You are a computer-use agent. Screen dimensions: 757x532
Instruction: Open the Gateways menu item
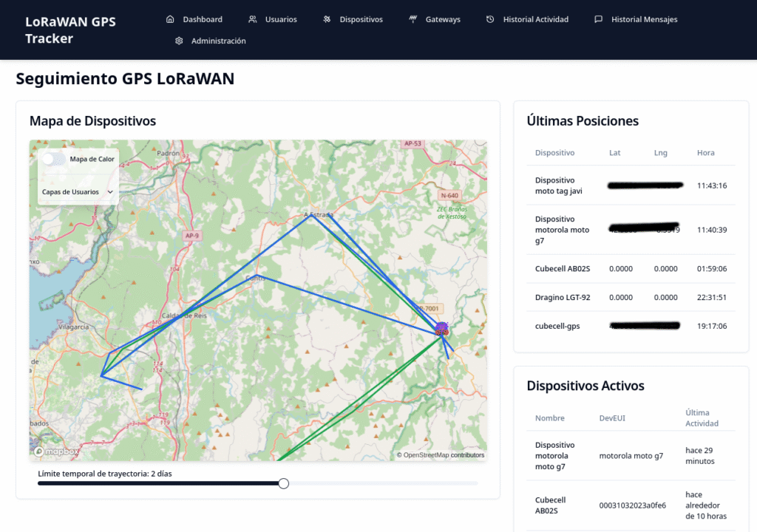point(442,19)
